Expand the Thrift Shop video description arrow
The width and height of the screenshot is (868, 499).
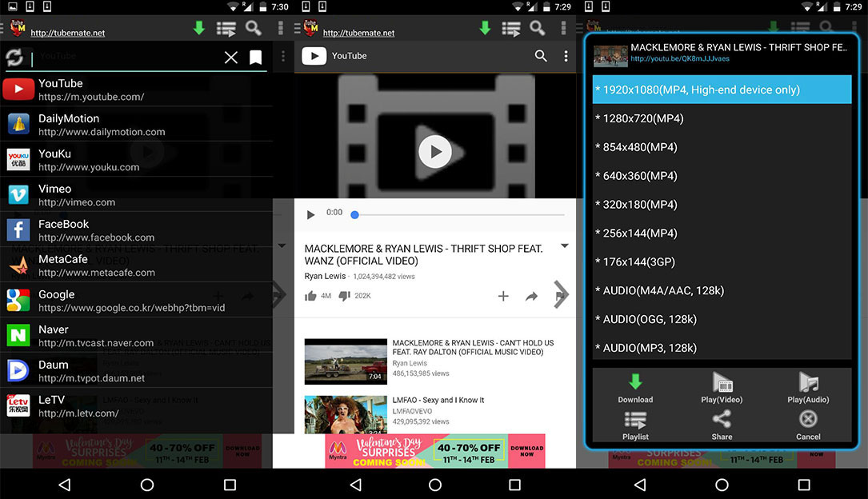tap(565, 246)
